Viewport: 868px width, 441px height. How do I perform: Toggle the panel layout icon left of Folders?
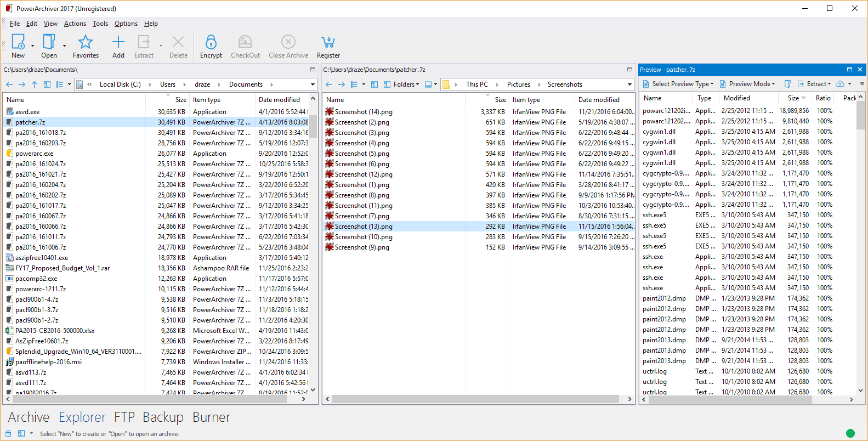point(375,84)
